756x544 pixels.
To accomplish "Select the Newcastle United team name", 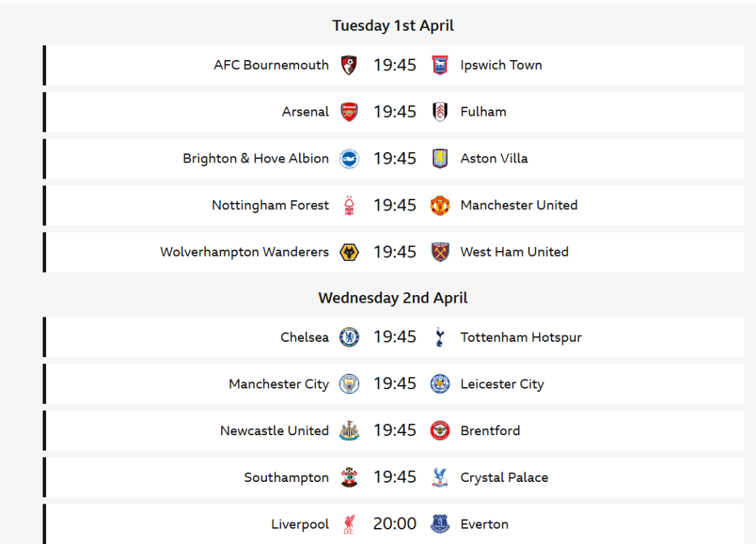I will click(274, 431).
